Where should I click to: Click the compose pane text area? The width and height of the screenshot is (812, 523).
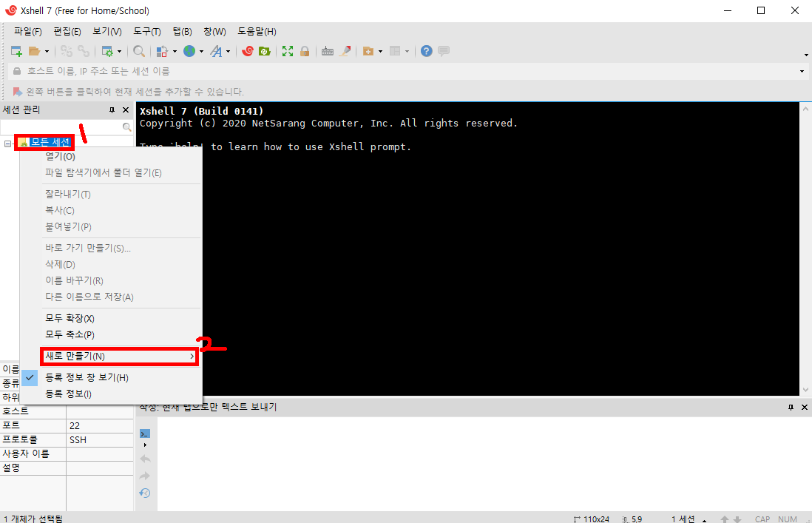click(x=484, y=464)
